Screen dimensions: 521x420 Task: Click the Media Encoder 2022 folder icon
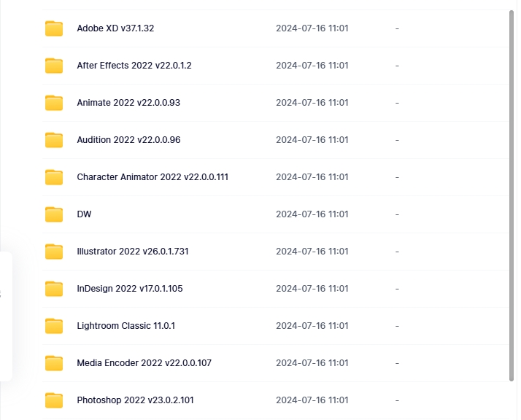tap(54, 363)
